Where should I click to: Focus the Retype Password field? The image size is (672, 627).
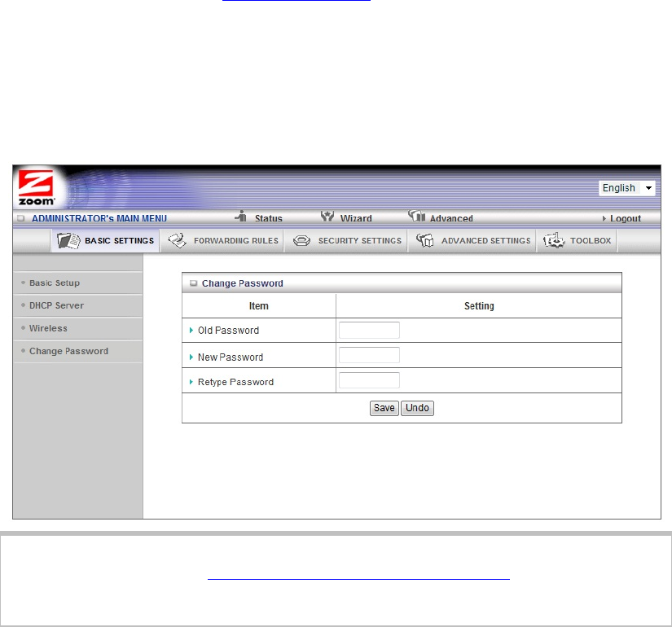[x=369, y=380]
